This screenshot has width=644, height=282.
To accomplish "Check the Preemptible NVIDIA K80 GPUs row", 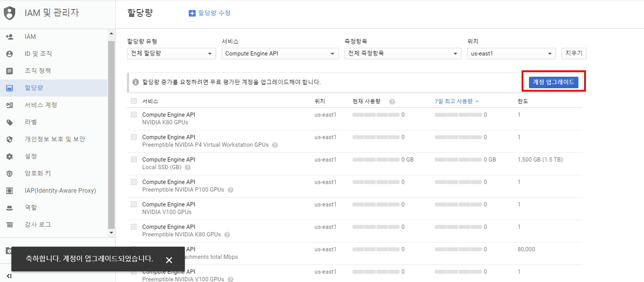I will coord(134,227).
